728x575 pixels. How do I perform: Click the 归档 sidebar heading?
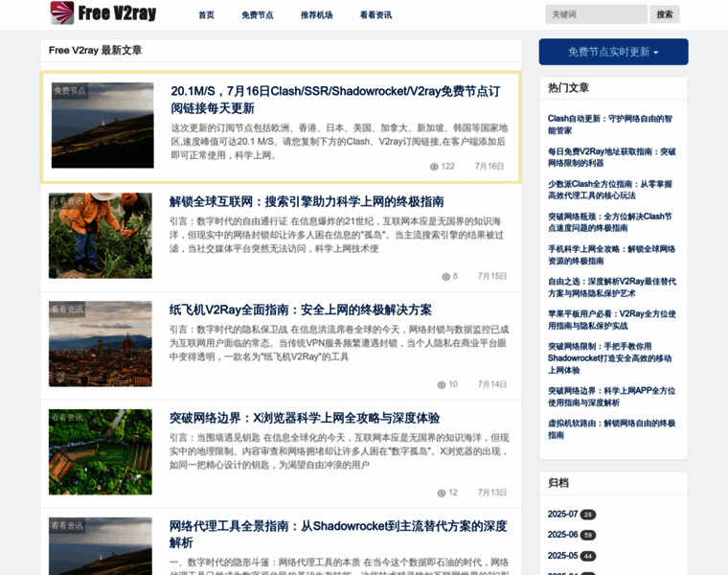pos(558,483)
